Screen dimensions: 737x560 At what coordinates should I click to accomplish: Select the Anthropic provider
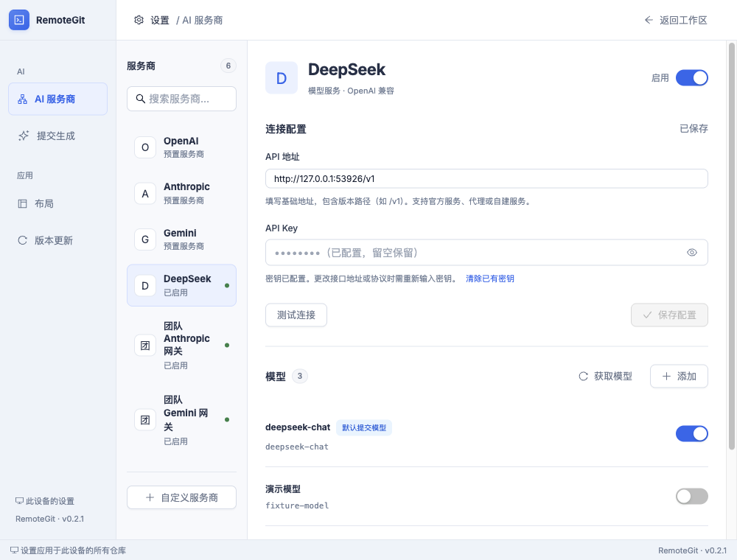[x=181, y=194]
